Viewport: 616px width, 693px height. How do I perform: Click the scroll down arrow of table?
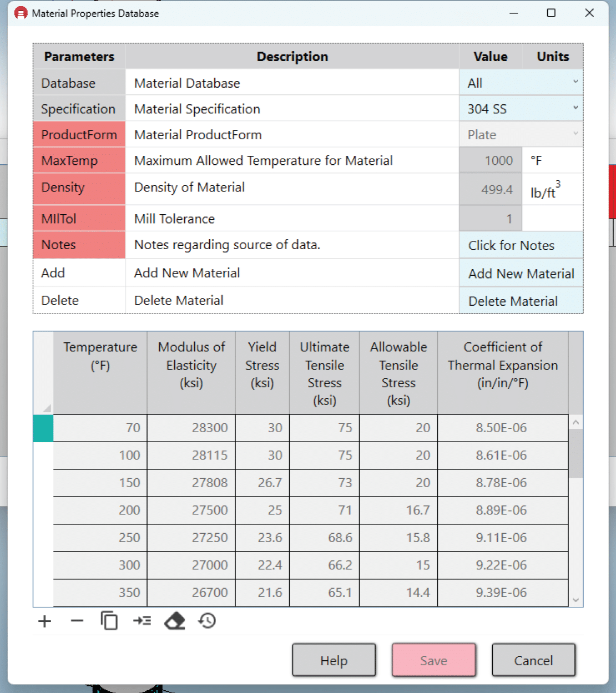(576, 600)
